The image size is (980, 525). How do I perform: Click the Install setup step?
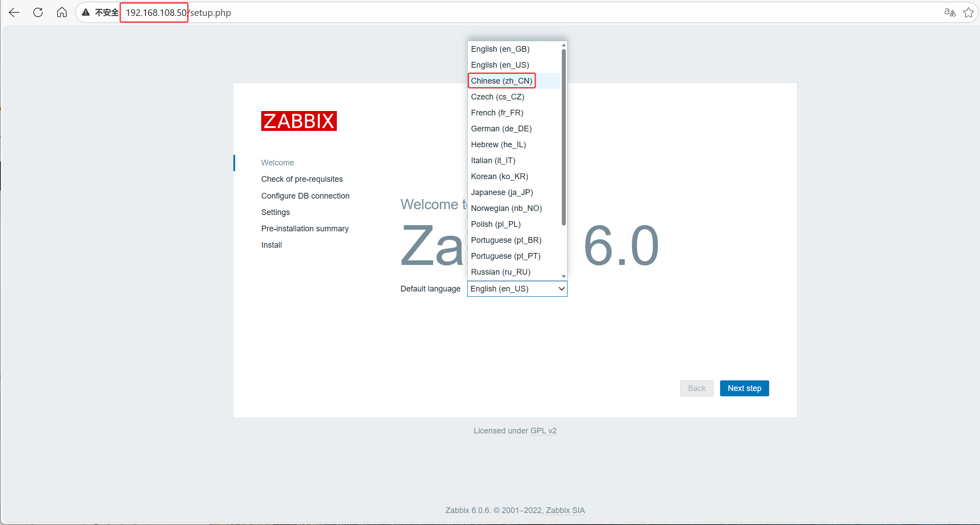click(271, 245)
